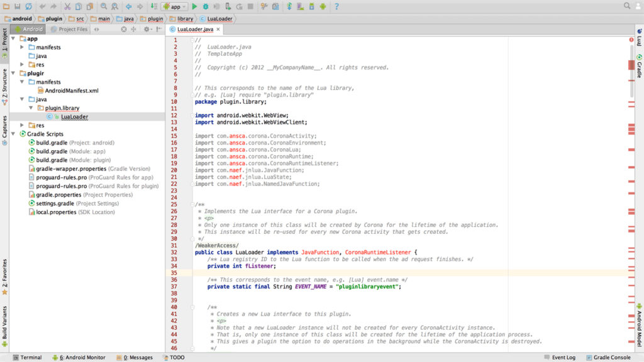Viewport: 644px width, 362px height.
Task: Switch to the Project Files tab
Action: coord(70,29)
